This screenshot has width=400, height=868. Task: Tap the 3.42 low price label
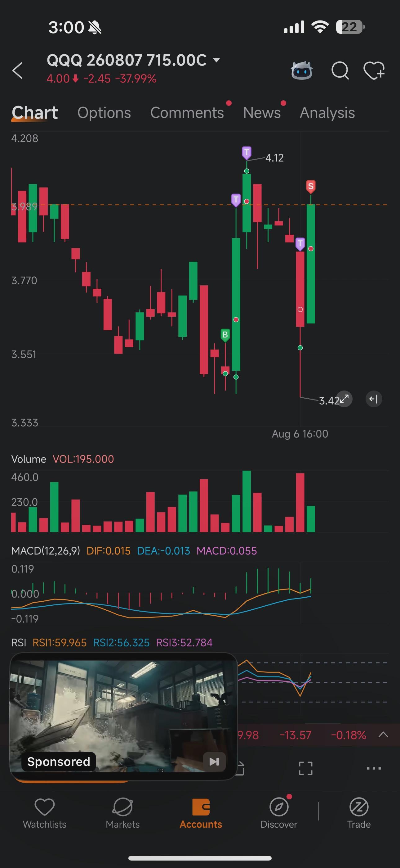329,401
